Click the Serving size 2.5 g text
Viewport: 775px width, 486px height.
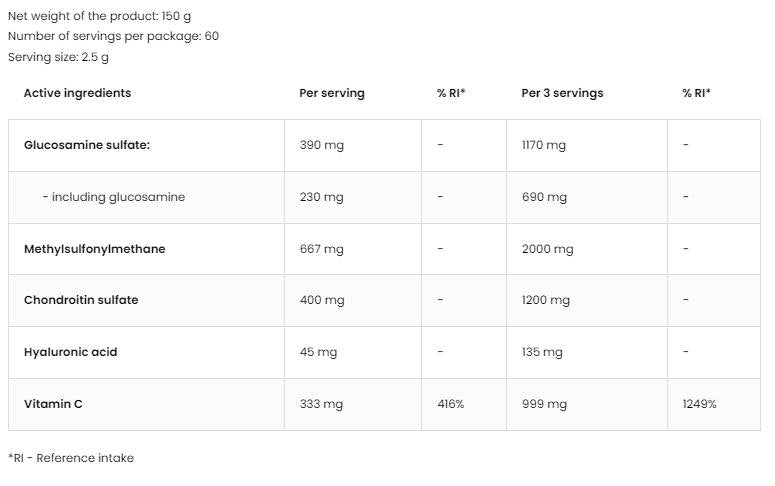tap(57, 57)
